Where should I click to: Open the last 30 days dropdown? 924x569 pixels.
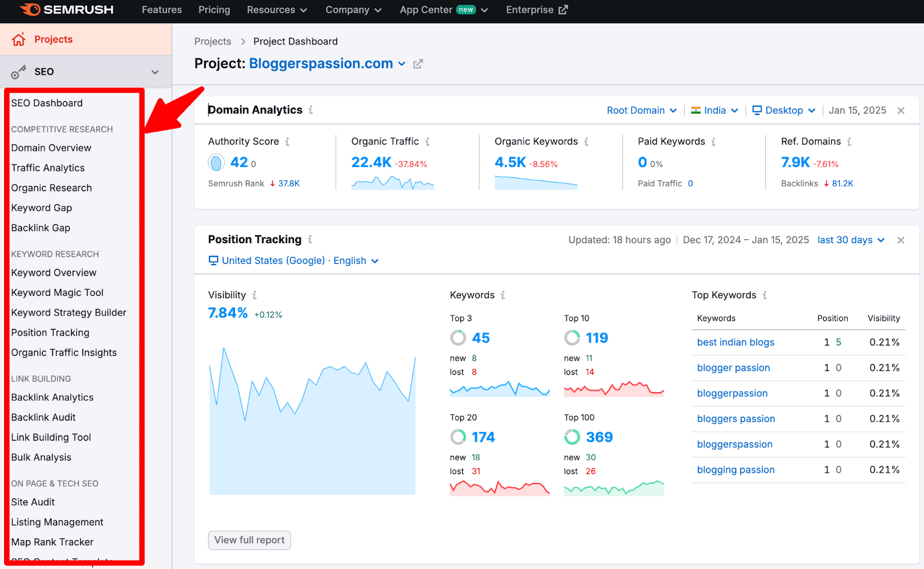[851, 240]
